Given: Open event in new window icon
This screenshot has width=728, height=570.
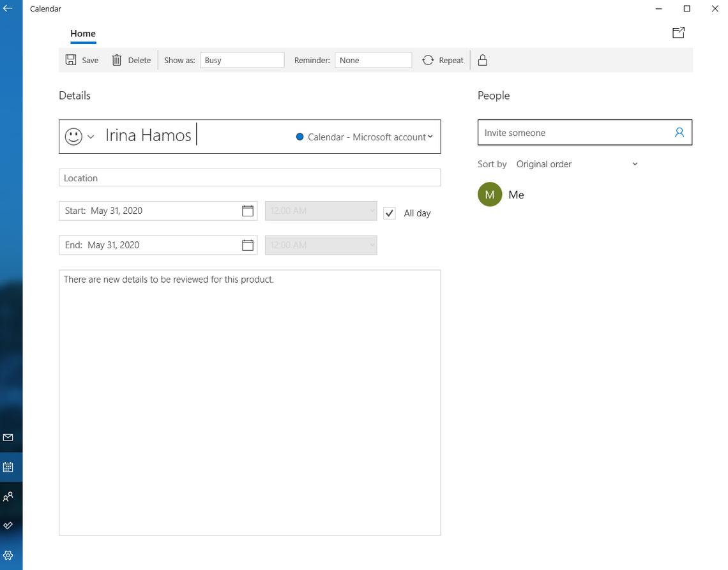Looking at the screenshot, I should tap(678, 32).
